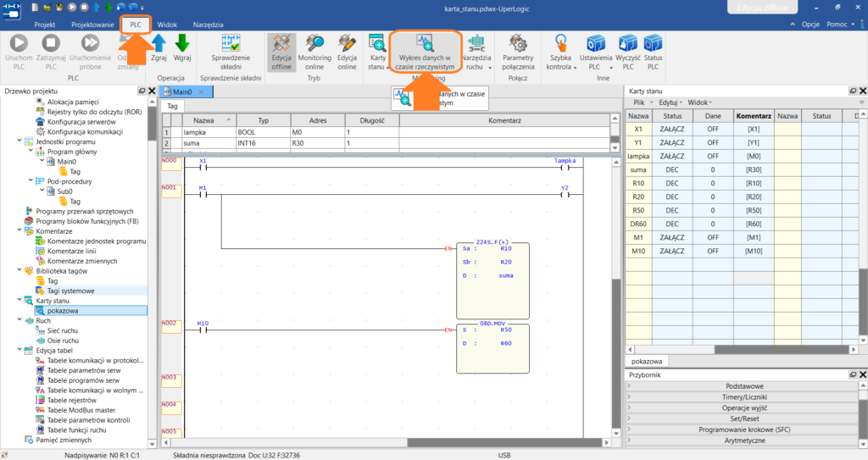
Task: Open Sieć ruchu tree item
Action: pos(62,330)
